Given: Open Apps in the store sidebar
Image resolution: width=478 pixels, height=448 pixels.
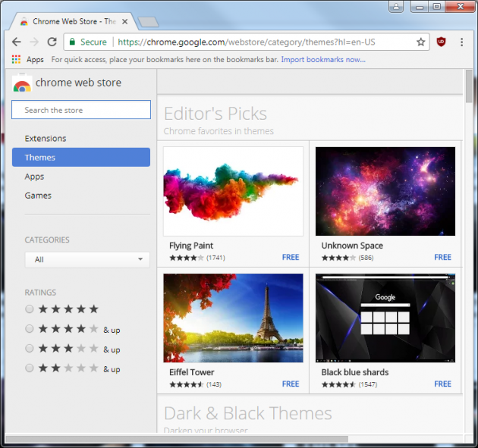Looking at the screenshot, I should click(x=34, y=177).
